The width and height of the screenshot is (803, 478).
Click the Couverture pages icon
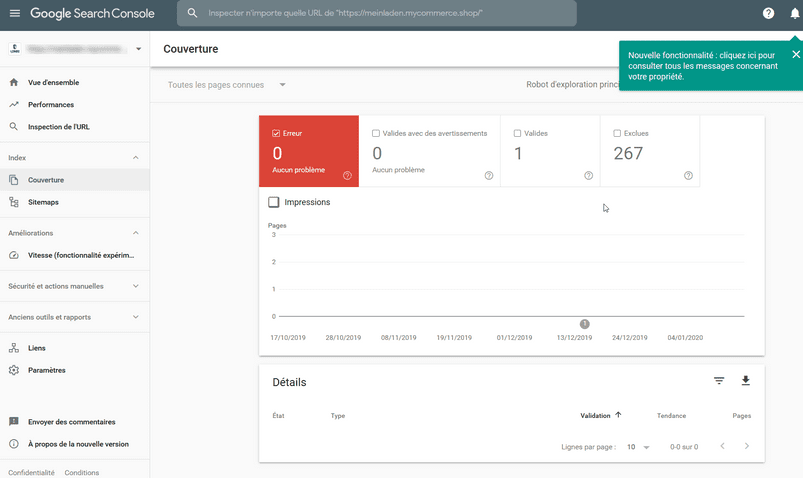pyautogui.click(x=14, y=180)
